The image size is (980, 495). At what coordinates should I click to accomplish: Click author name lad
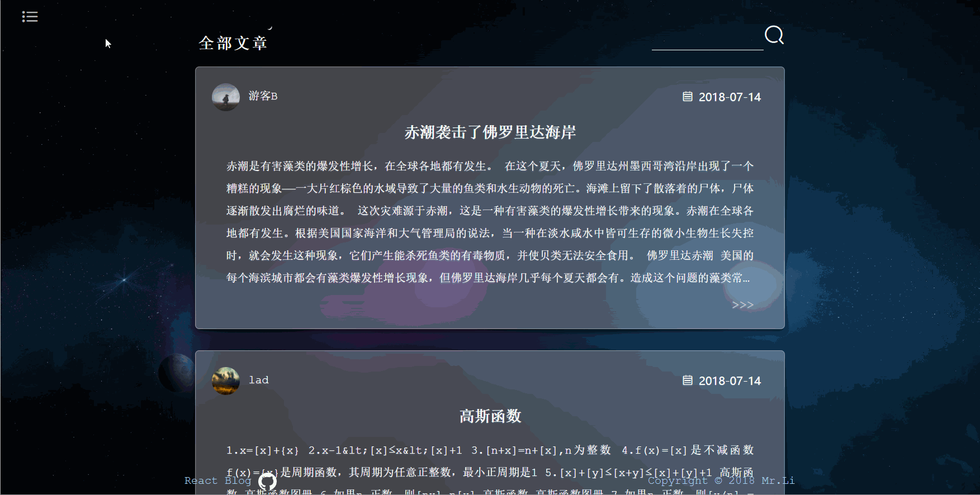259,380
